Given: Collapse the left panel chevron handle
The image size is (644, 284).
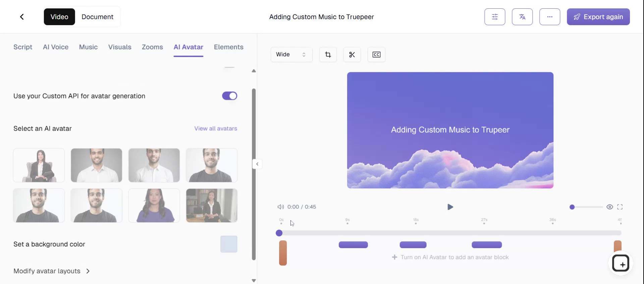Looking at the screenshot, I should tap(257, 164).
